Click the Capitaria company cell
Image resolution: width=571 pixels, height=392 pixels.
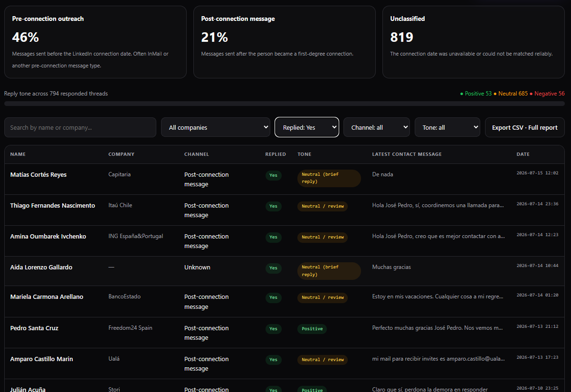click(120, 174)
